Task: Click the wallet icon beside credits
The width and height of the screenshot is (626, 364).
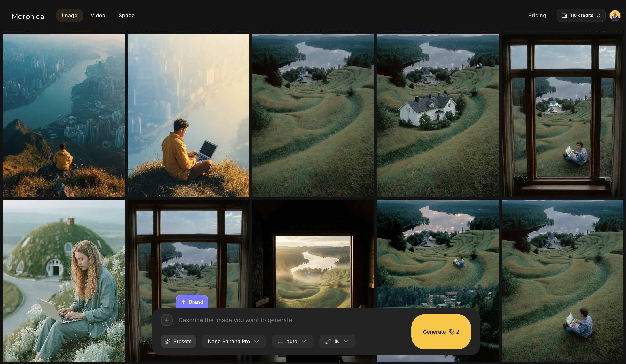Action: [564, 15]
